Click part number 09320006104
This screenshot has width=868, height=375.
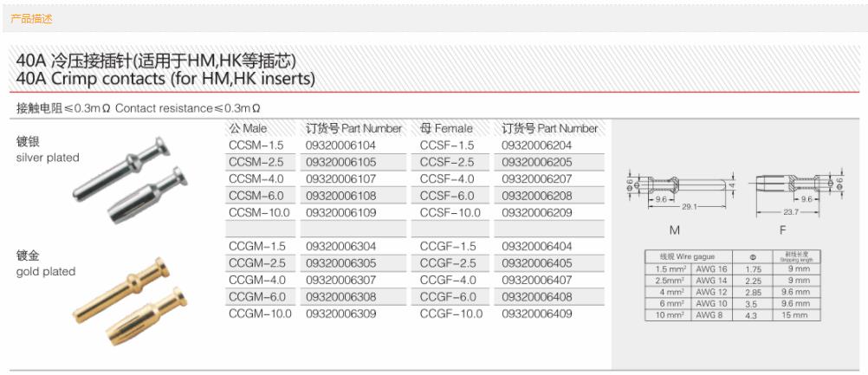point(341,145)
